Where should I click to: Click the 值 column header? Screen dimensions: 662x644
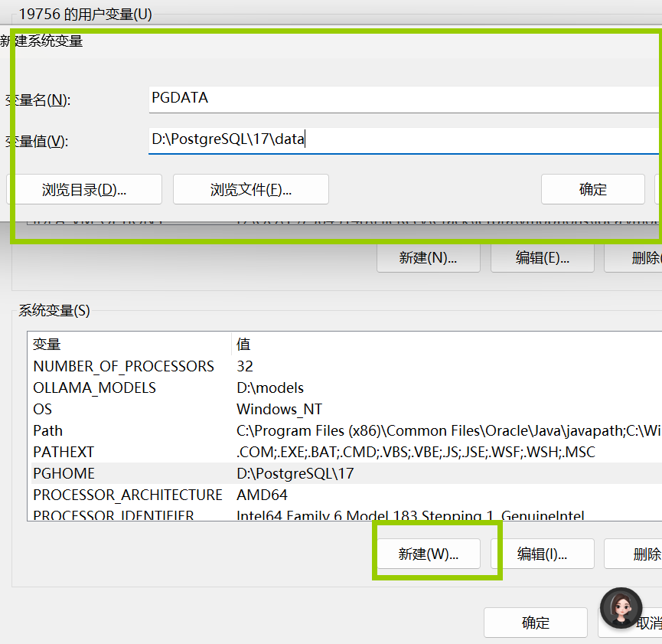(x=444, y=345)
